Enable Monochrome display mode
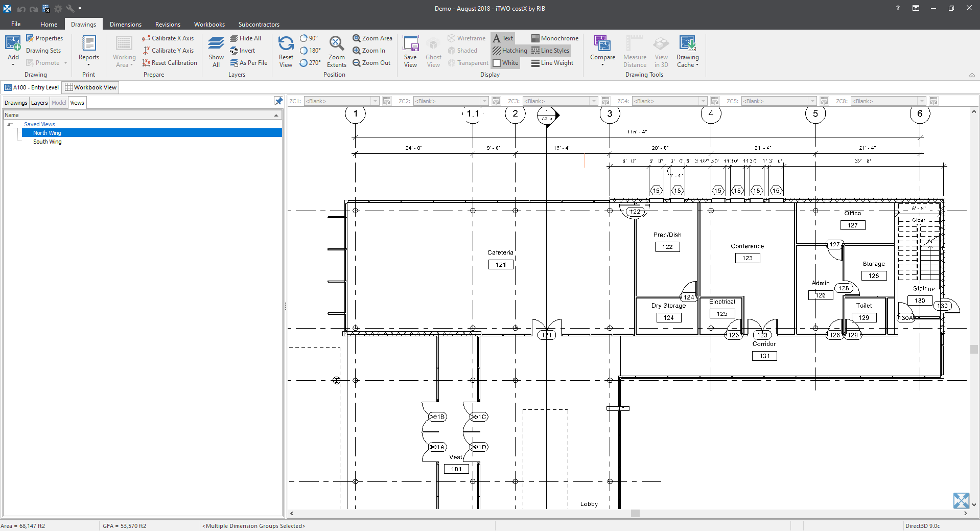Viewport: 980px width, 531px height. point(555,38)
